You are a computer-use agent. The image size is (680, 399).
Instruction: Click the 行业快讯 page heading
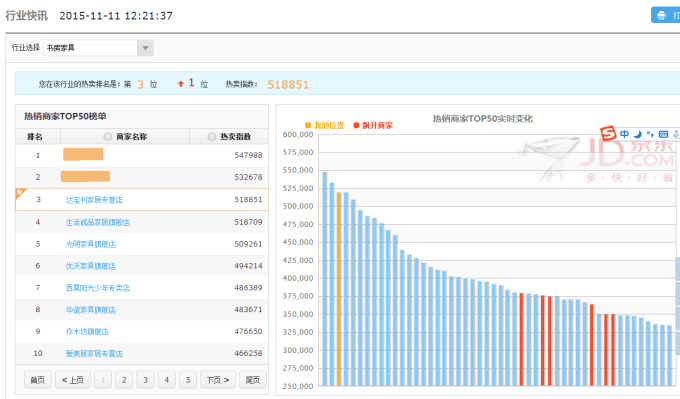(26, 16)
